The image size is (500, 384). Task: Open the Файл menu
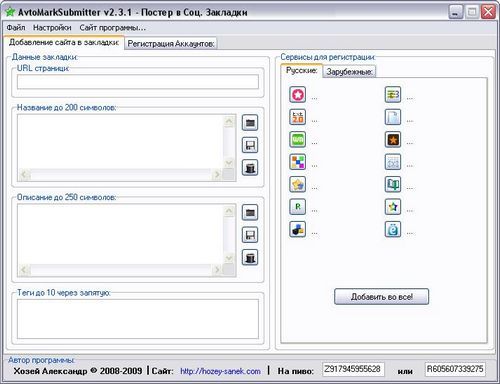(x=16, y=28)
